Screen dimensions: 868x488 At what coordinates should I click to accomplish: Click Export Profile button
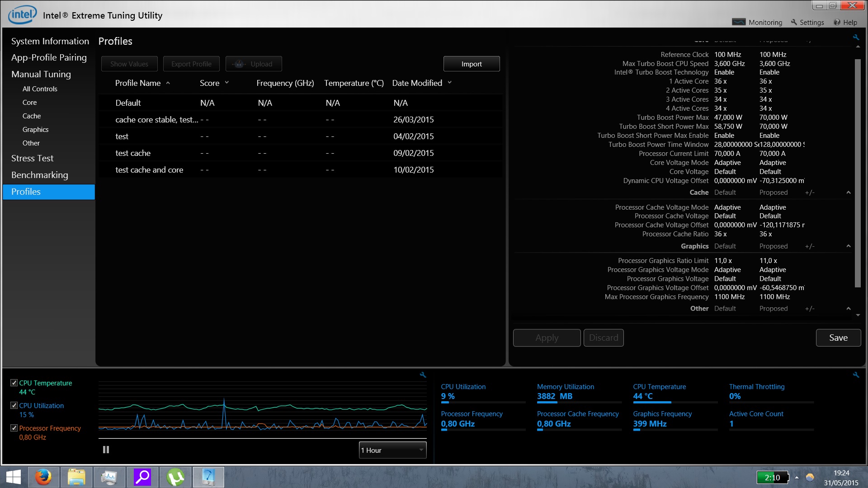[191, 64]
